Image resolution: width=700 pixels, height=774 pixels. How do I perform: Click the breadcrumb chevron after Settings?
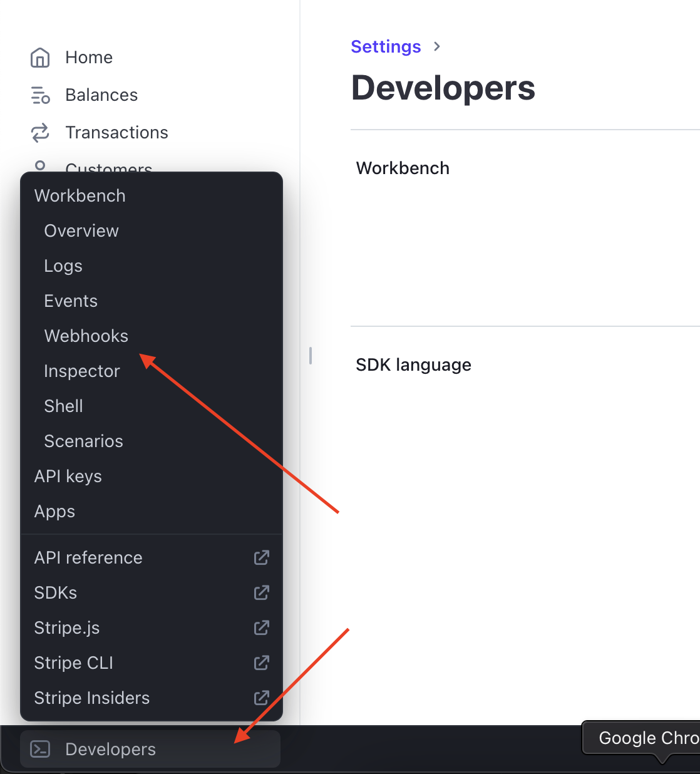pos(437,46)
